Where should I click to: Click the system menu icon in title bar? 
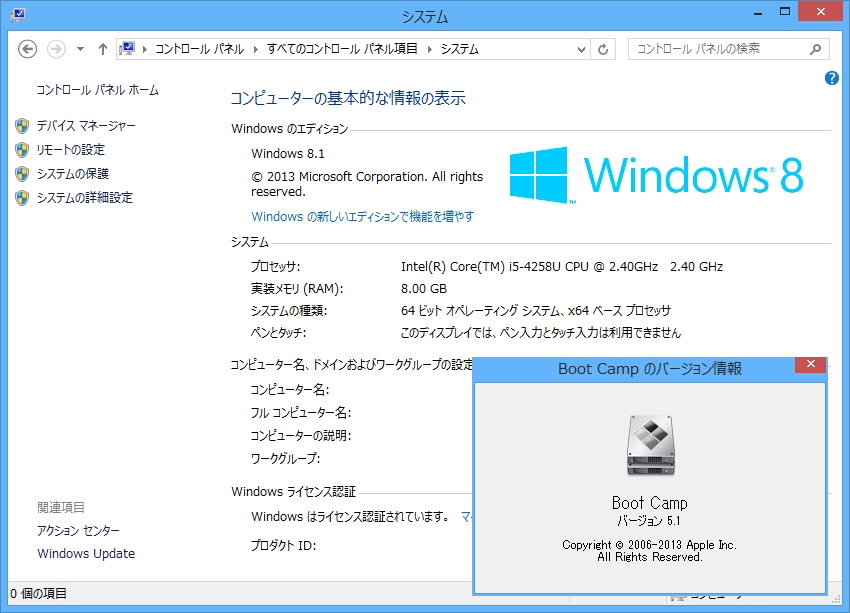[x=17, y=14]
